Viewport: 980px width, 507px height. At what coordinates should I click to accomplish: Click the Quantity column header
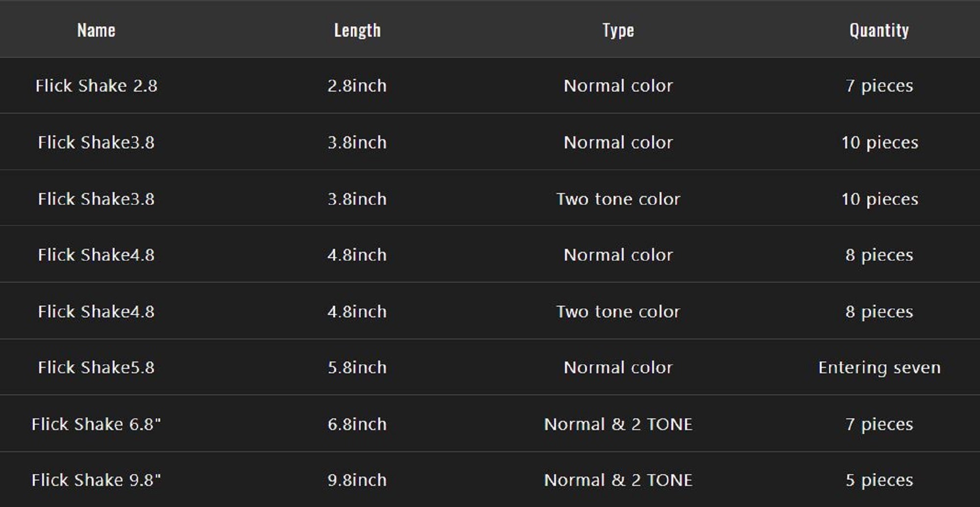coord(879,30)
